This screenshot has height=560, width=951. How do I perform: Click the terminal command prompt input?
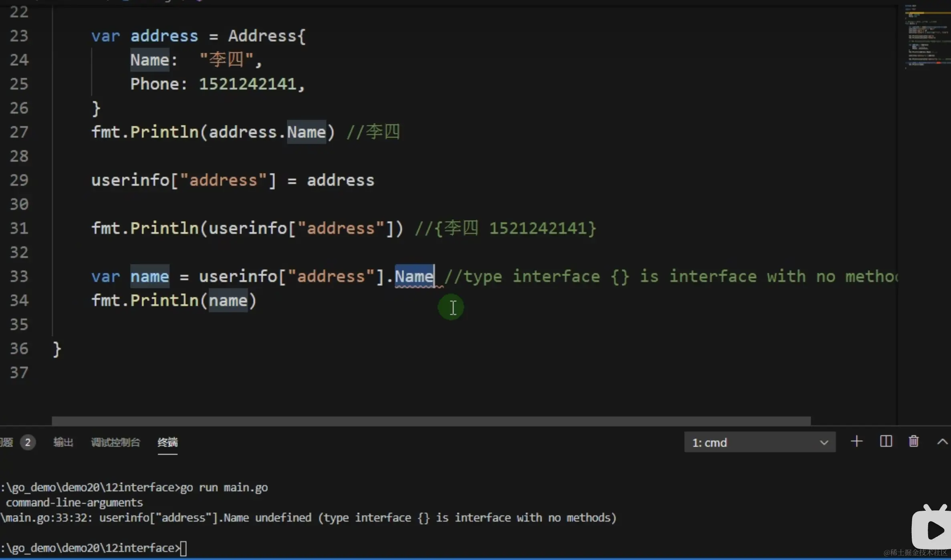[x=183, y=548]
